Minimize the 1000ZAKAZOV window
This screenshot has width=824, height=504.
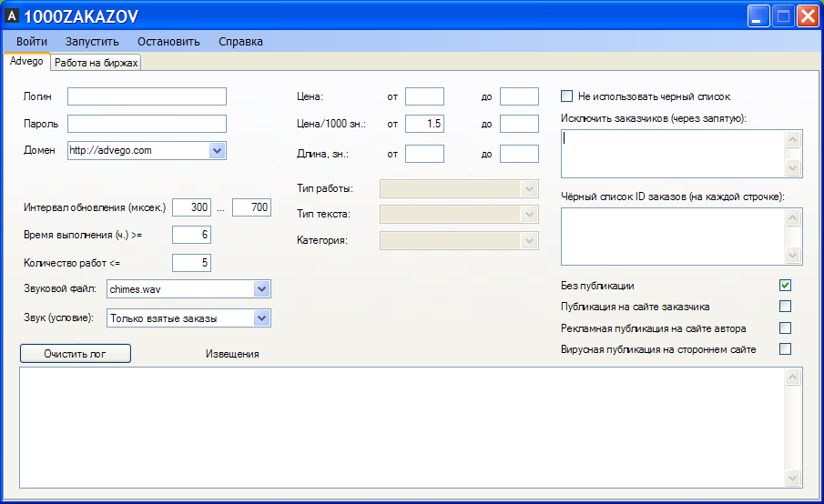pos(758,16)
